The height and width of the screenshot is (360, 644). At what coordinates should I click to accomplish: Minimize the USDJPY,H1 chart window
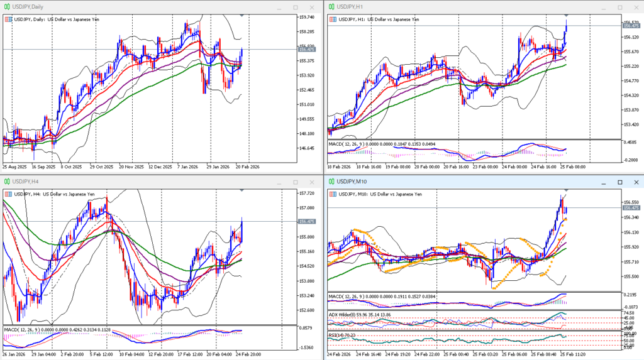pos(604,7)
